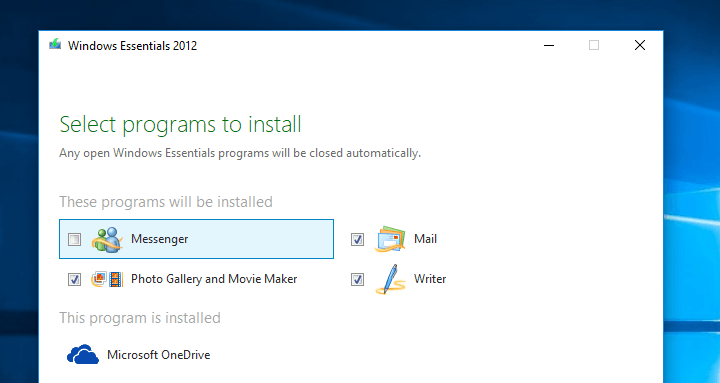This screenshot has width=720, height=383.
Task: Minimize the Windows Essentials 2012 window
Action: (x=549, y=45)
